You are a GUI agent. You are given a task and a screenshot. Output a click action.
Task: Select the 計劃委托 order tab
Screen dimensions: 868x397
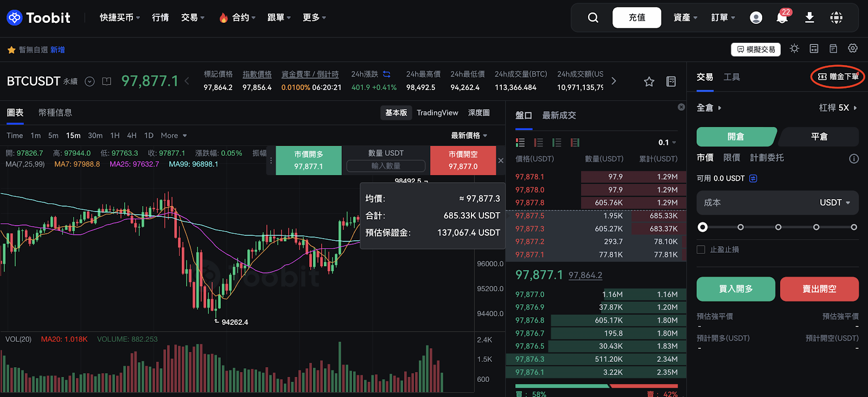[767, 158]
